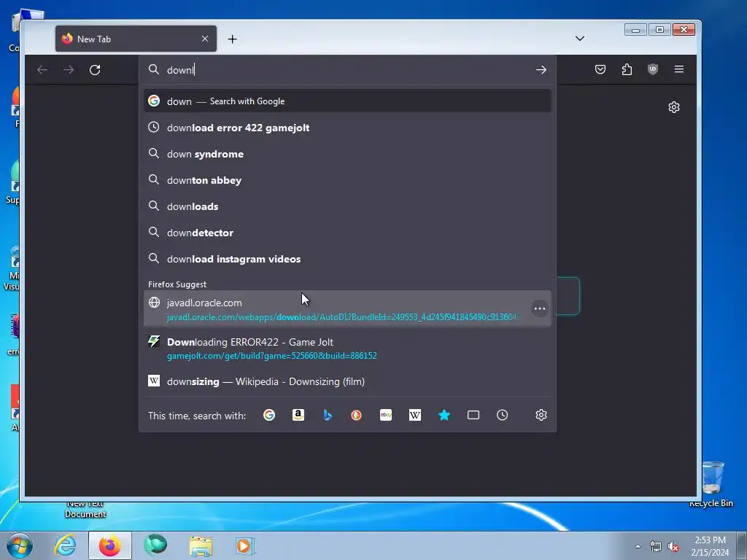Open 'downsizing — Wikipedia' suggestion
This screenshot has height=560, width=747.
click(x=347, y=381)
